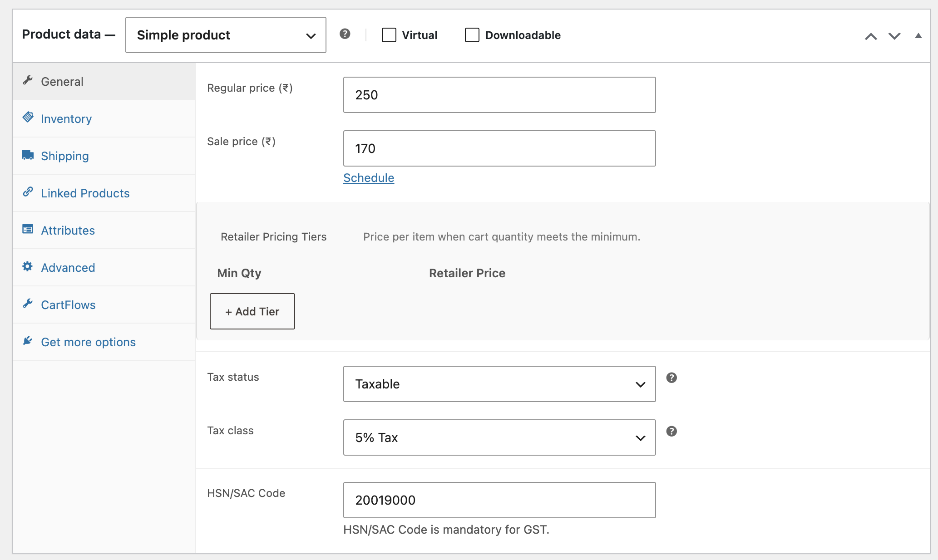
Task: Click the Downloadable label text
Action: pyautogui.click(x=523, y=35)
